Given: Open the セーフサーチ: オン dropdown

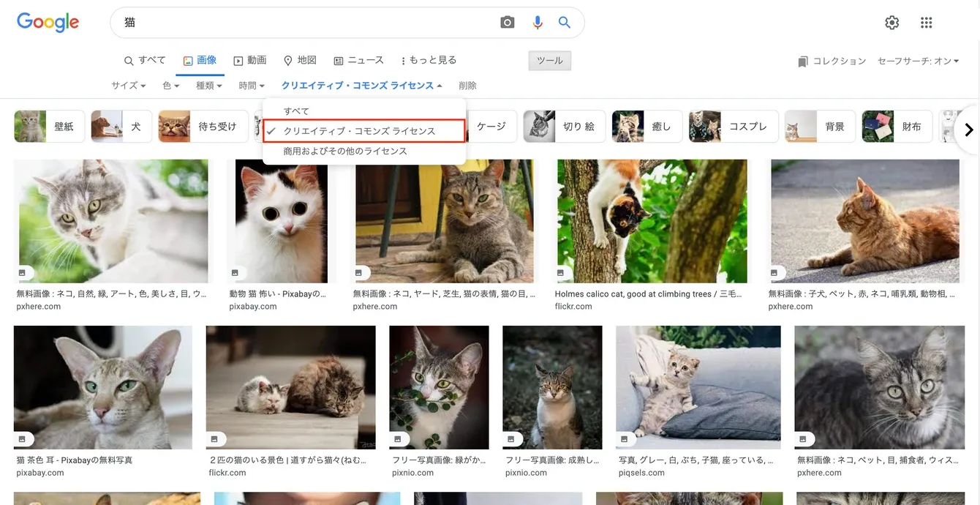Looking at the screenshot, I should point(919,61).
